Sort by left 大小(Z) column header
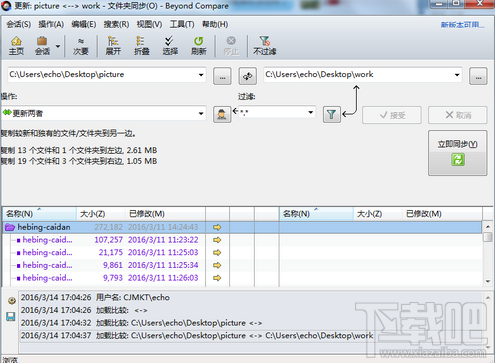 (x=101, y=214)
